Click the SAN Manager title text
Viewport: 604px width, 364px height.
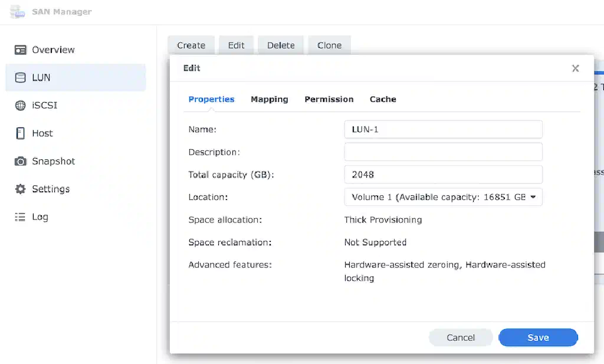61,12
